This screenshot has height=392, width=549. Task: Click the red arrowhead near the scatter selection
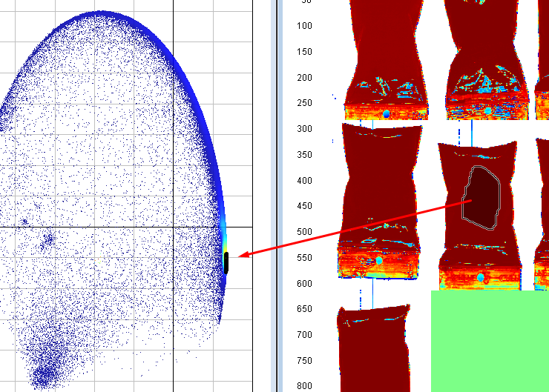243,256
